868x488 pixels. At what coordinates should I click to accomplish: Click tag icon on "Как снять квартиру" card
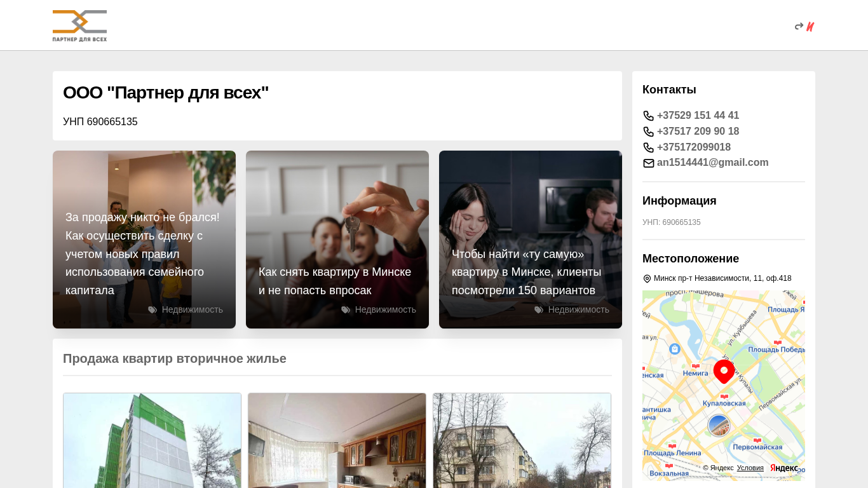click(x=346, y=310)
